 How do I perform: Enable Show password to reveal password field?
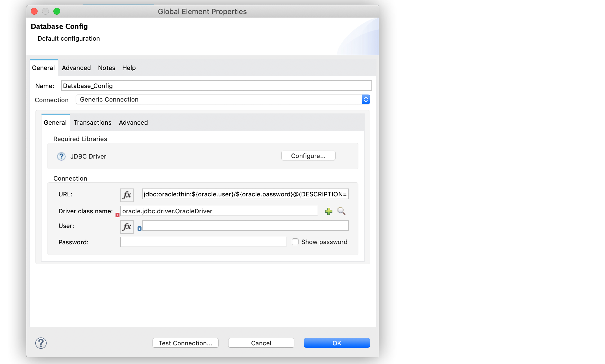coord(295,242)
